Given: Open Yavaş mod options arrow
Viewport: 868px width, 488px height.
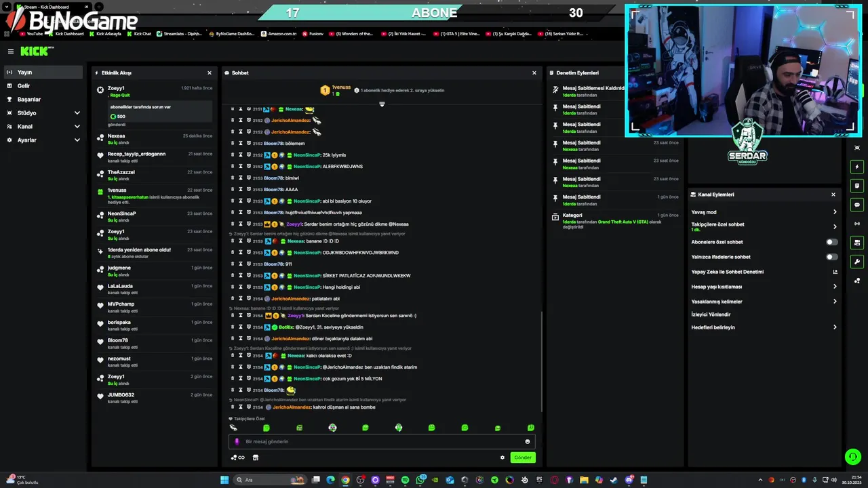Looking at the screenshot, I should [x=835, y=212].
